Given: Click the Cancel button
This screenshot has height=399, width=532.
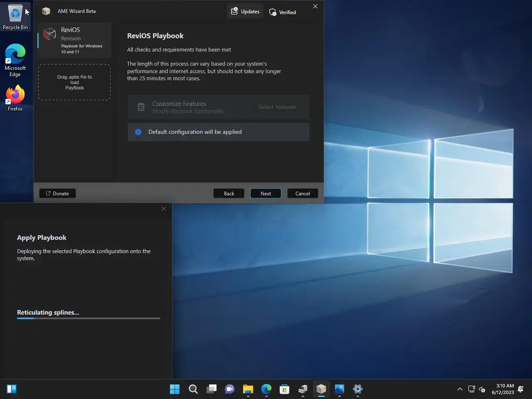Looking at the screenshot, I should [303, 193].
